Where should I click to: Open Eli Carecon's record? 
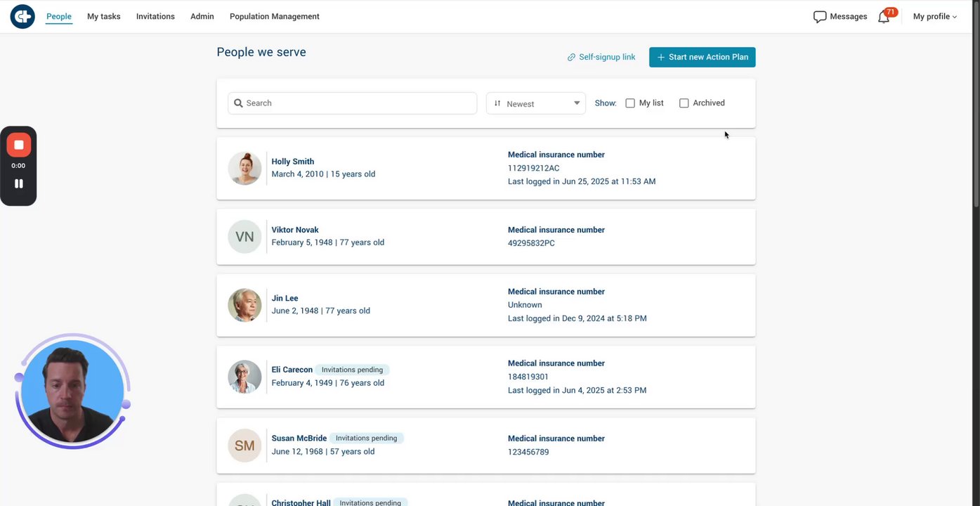point(292,370)
